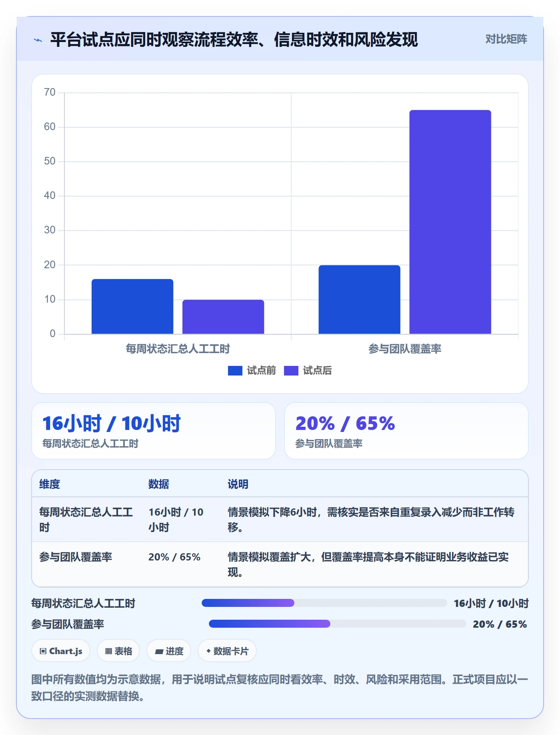The width and height of the screenshot is (560, 735).
Task: Click the 试点前 bar for 每周状态汇总人工工时
Action: point(132,306)
